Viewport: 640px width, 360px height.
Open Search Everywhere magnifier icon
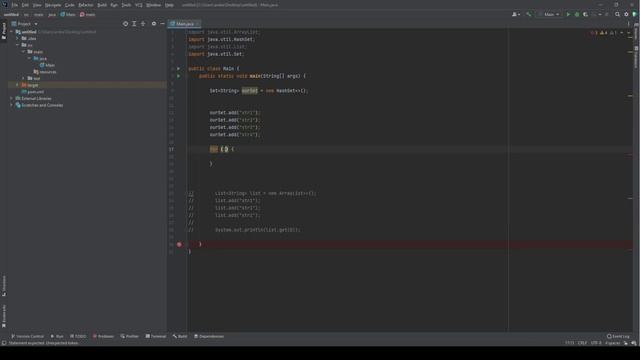tap(617, 14)
